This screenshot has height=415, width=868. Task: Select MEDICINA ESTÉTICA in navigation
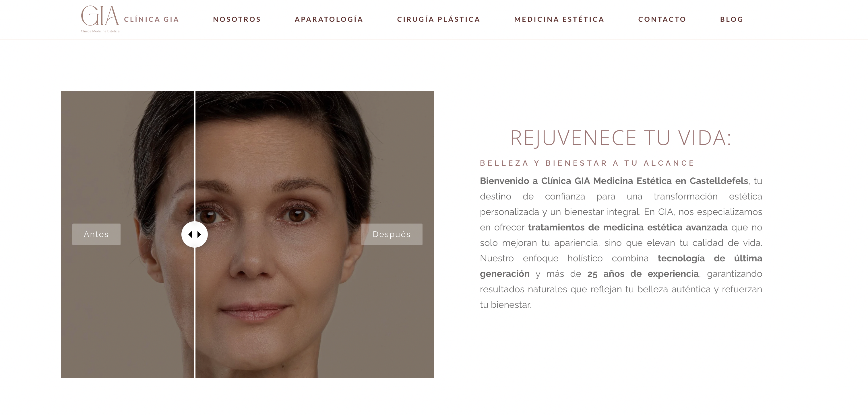pos(559,19)
